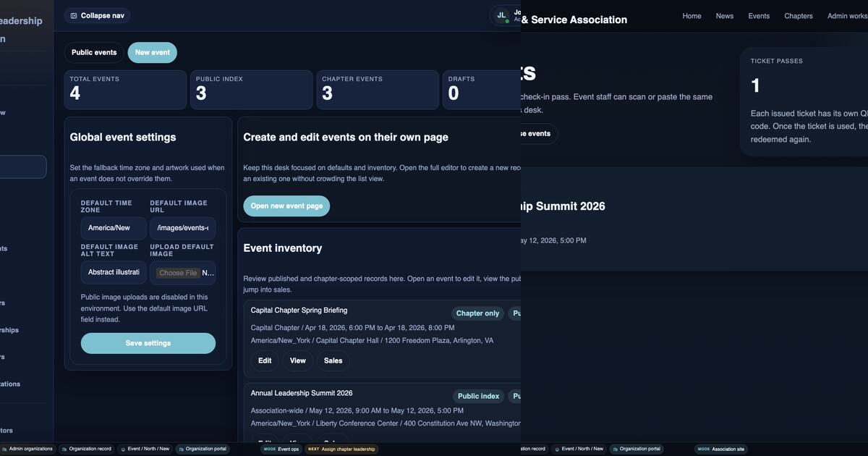Viewport: 868px width, 456px height.
Task: Click the Total Events stat card
Action: click(x=126, y=90)
